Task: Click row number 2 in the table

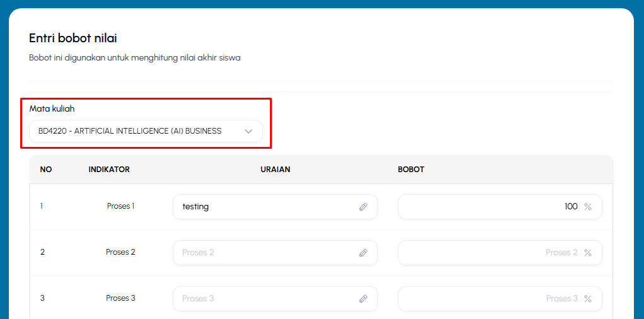Action: (42, 252)
